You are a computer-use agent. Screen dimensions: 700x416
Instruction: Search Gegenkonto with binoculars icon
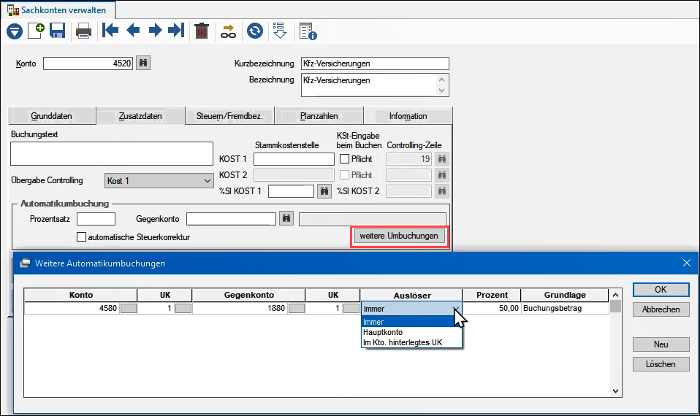(x=287, y=219)
